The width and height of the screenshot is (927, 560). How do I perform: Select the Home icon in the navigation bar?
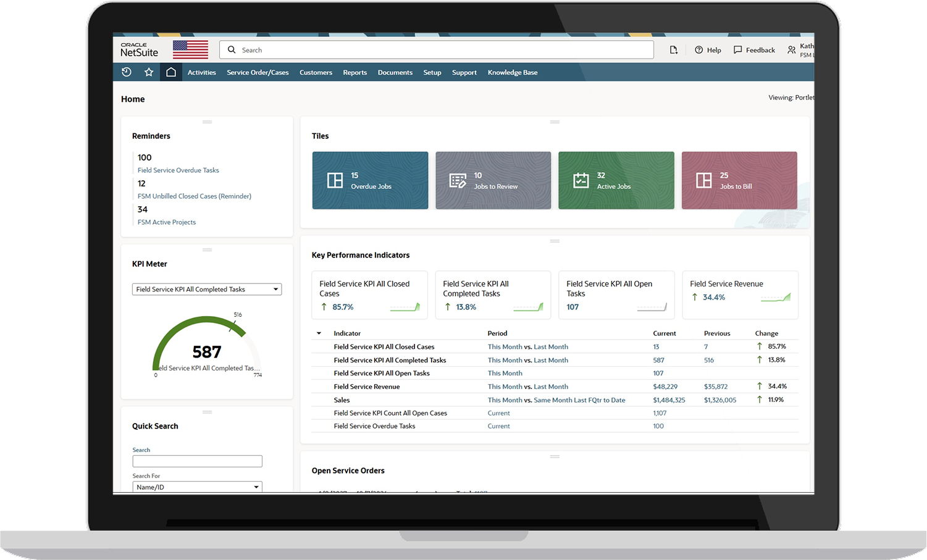point(171,72)
